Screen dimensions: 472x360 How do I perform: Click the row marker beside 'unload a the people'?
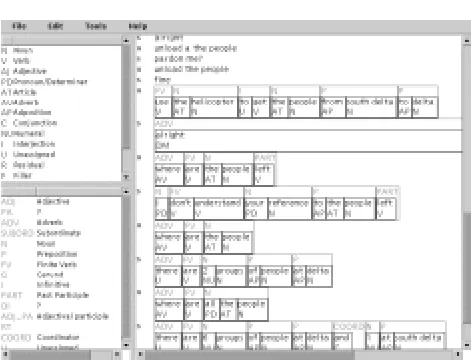139,49
